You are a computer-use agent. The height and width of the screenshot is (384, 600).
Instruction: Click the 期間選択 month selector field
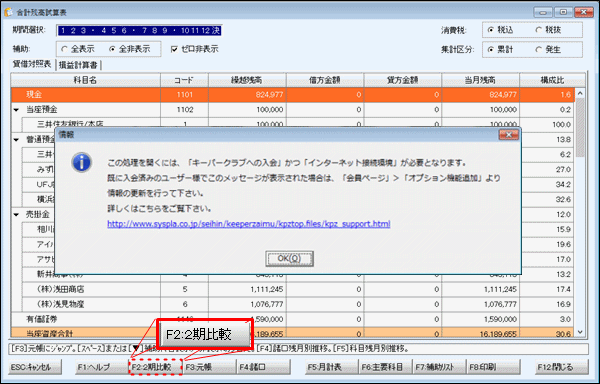[139, 31]
